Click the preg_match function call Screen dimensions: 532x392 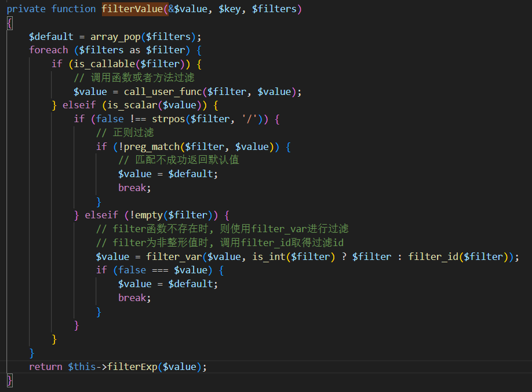[x=152, y=146]
